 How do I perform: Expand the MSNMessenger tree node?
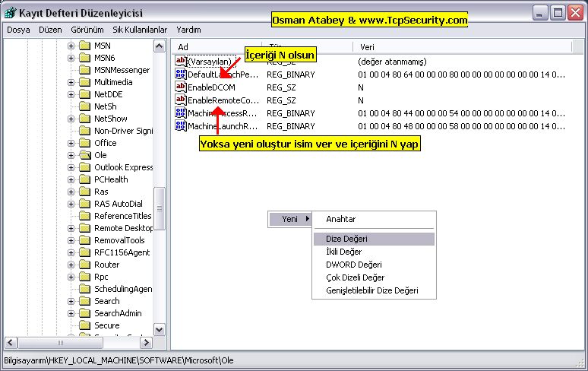coord(71,70)
